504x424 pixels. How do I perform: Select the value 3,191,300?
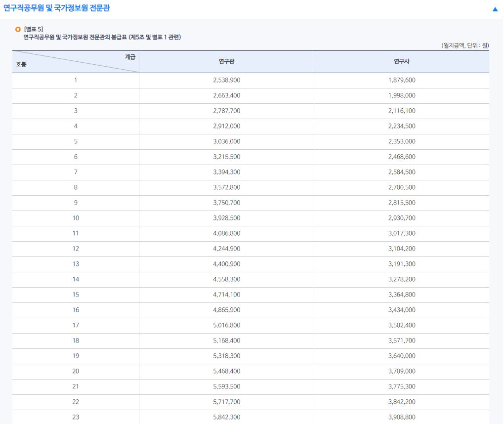pyautogui.click(x=402, y=264)
